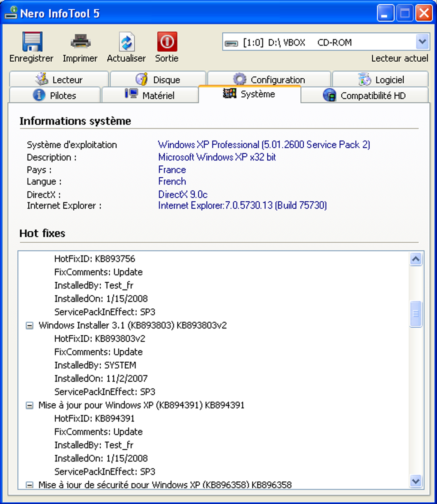Switch to the Disque tab
Image resolution: width=437 pixels, height=504 pixels.
(x=158, y=79)
